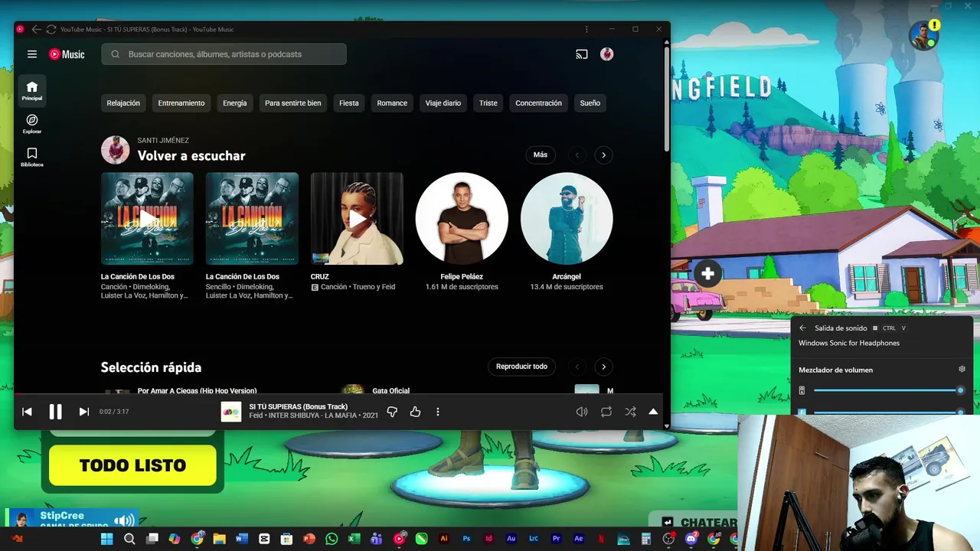Open the title bar three-dot app menu
Viewport: 980px width, 551px height.
(x=587, y=29)
